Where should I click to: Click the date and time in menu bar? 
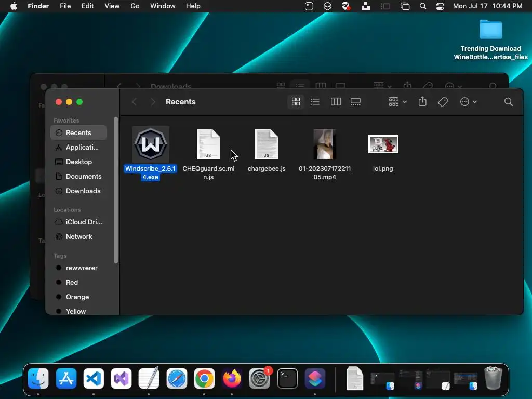click(487, 6)
